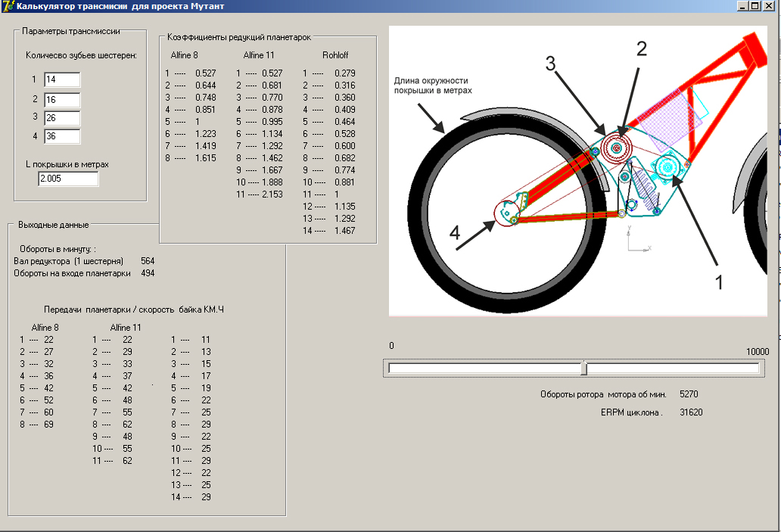Click the red pulley at the bike frame center
This screenshot has width=781, height=532.
click(621, 148)
